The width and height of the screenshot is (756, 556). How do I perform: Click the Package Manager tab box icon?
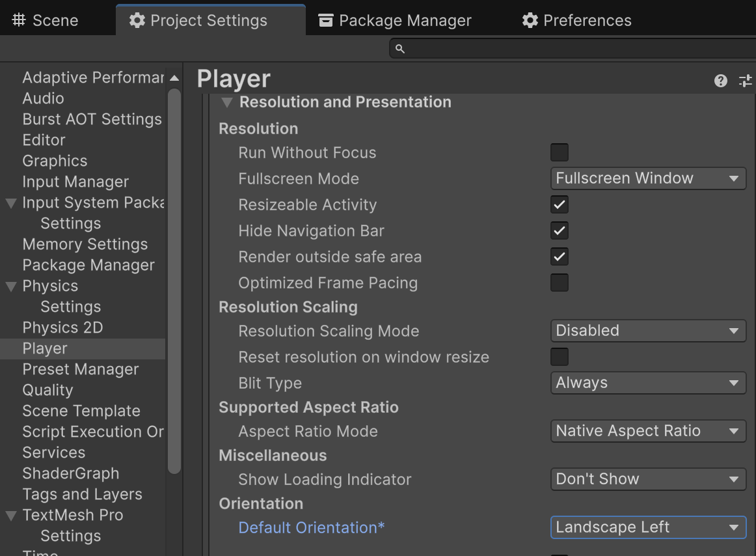pyautogui.click(x=326, y=20)
